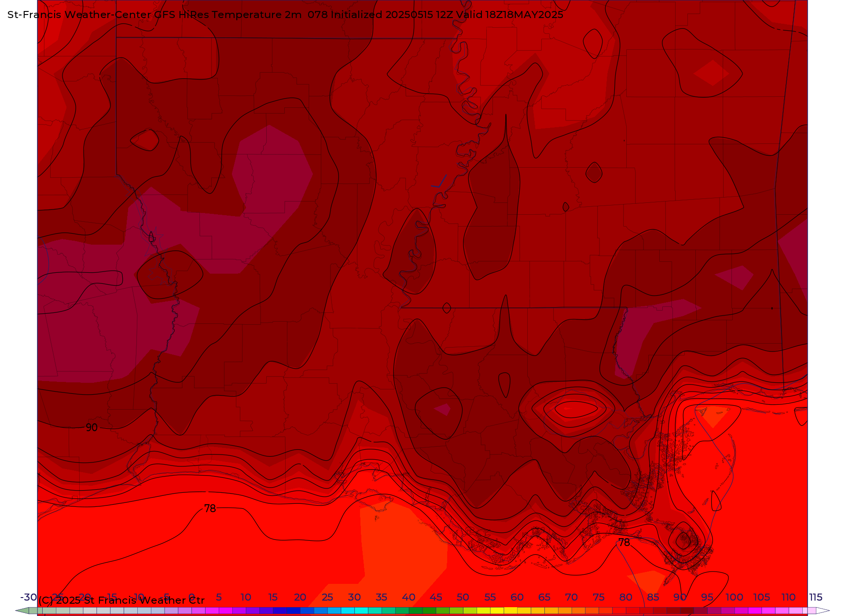Click the '5' label on the color scale

point(219,597)
